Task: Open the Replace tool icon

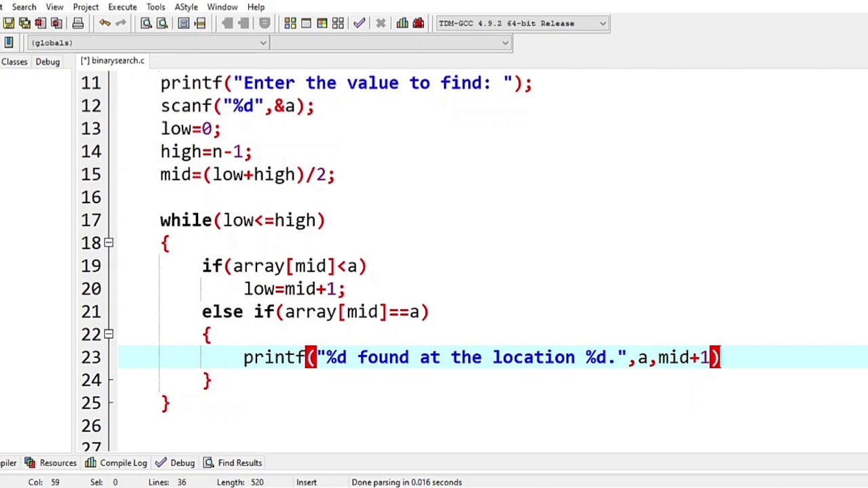Action: [x=162, y=23]
